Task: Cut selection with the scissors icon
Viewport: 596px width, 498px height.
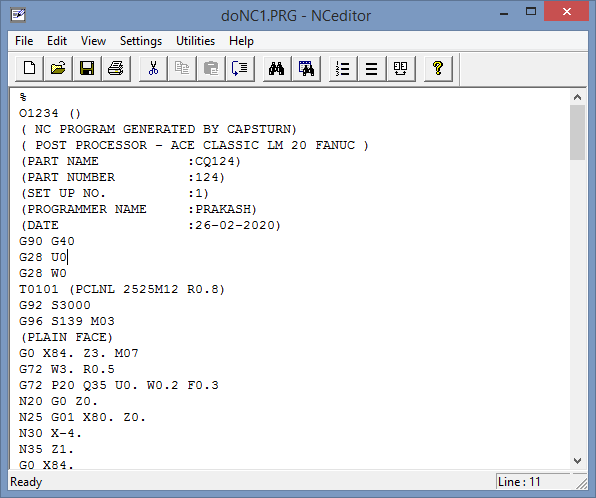Action: pyautogui.click(x=153, y=69)
